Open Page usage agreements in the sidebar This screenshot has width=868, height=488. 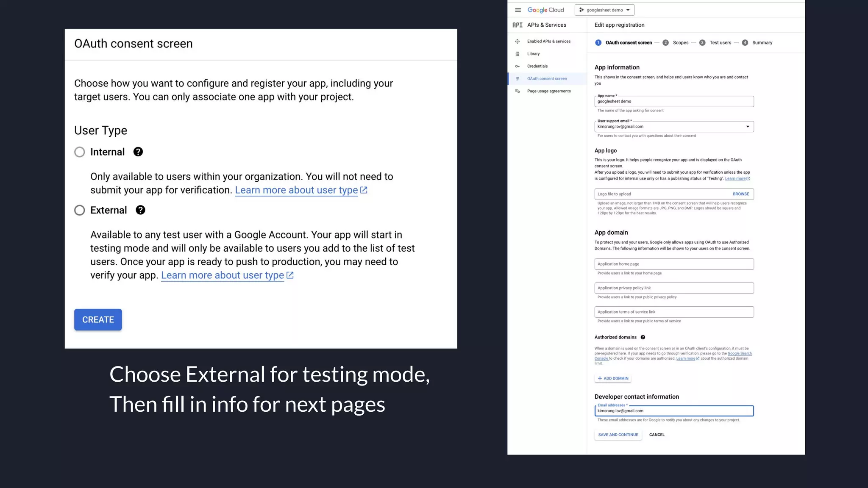click(x=549, y=91)
